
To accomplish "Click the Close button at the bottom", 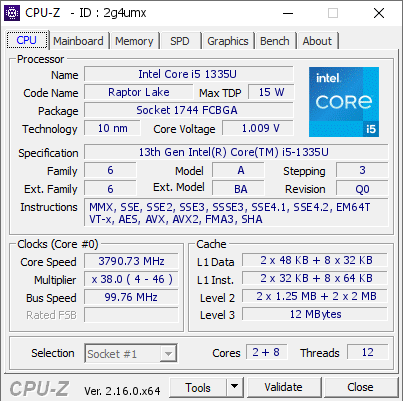I will pos(360,387).
